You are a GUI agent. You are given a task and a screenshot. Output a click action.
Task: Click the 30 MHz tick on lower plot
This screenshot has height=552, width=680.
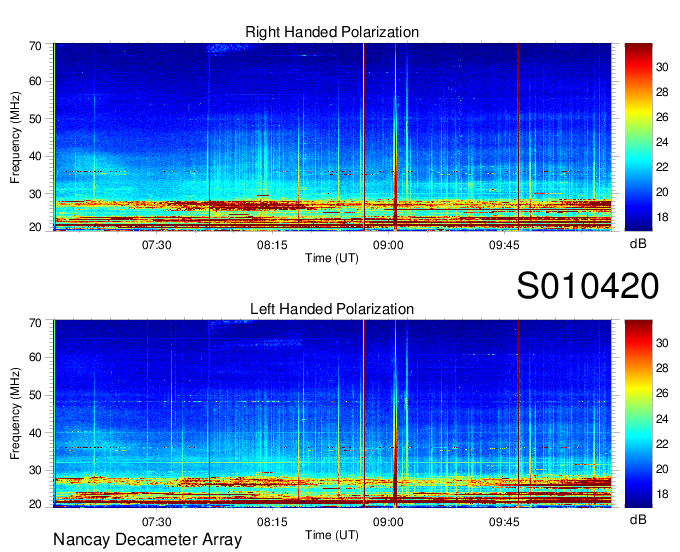click(36, 470)
